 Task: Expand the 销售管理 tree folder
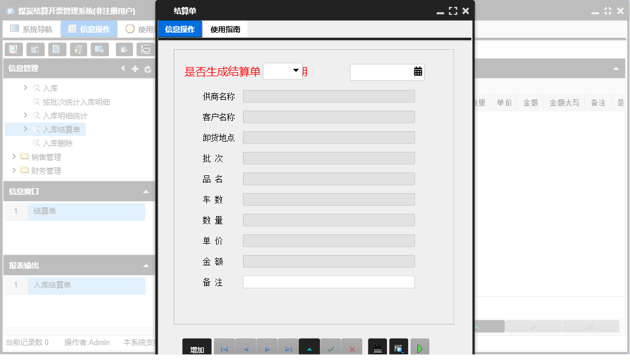pos(14,156)
